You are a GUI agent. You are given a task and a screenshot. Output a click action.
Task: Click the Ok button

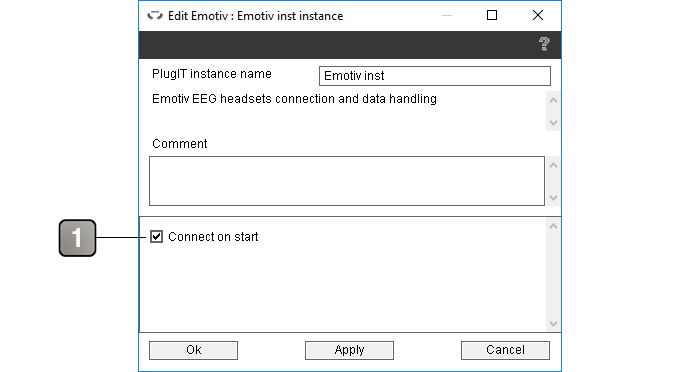[x=193, y=350]
